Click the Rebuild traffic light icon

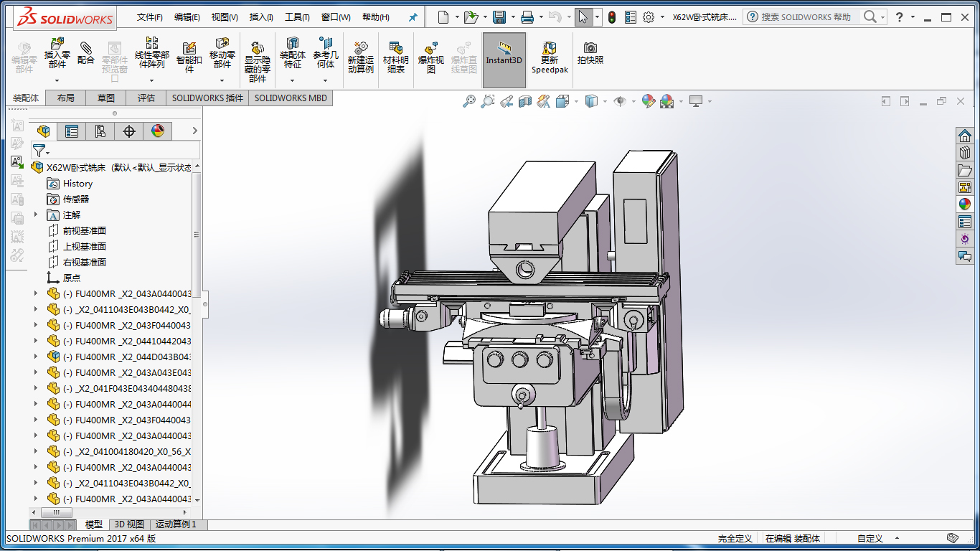[x=611, y=17]
